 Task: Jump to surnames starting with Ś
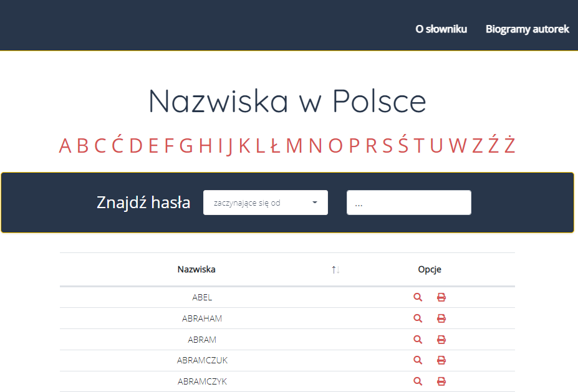(403, 146)
